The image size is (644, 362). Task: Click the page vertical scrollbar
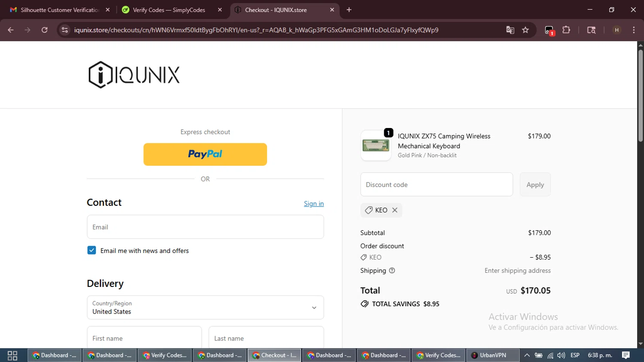(641, 96)
